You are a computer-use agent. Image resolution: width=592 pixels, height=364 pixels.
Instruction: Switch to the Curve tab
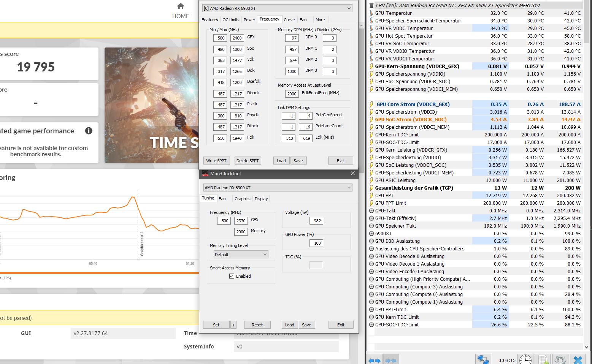(x=289, y=20)
